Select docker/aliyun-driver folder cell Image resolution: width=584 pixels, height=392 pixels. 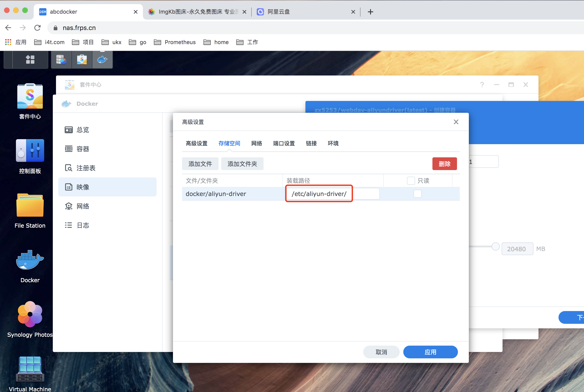[x=232, y=194]
